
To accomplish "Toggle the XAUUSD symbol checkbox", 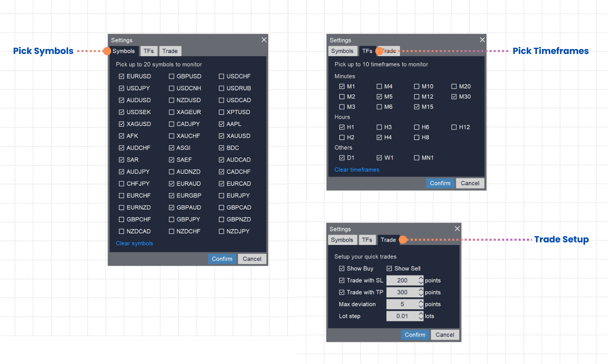I will click(x=221, y=136).
